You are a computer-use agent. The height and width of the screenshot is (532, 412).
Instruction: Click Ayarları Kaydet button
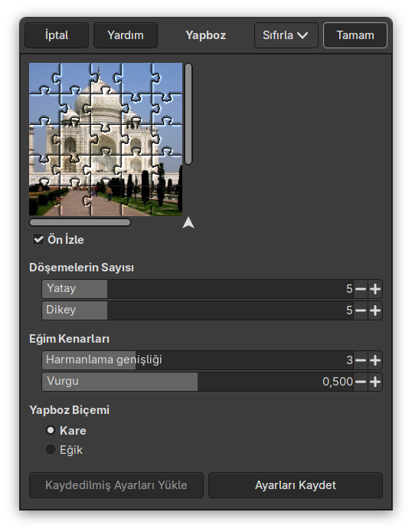296,485
